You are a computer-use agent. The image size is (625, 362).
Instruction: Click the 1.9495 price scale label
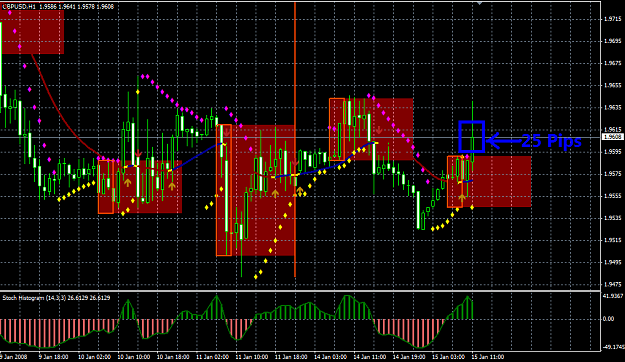point(612,262)
